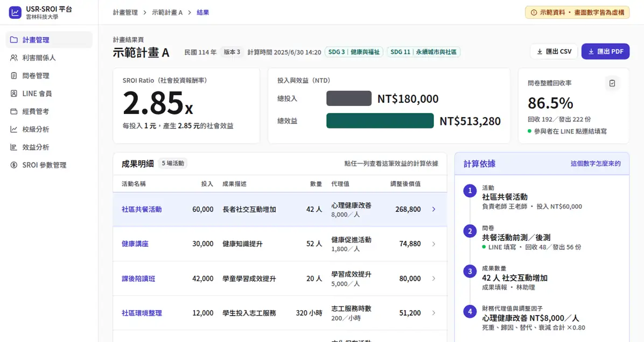Open 問卷管理 in the sidebar
The height and width of the screenshot is (342, 644).
pyautogui.click(x=49, y=75)
